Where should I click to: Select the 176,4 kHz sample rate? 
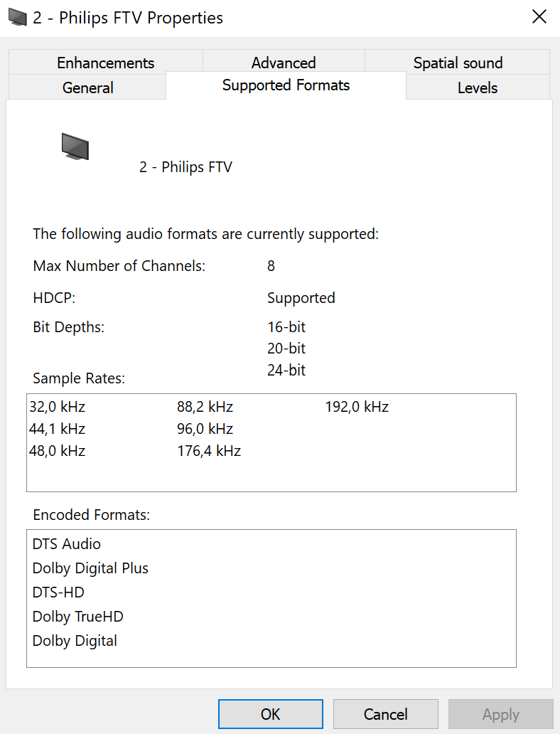point(209,451)
